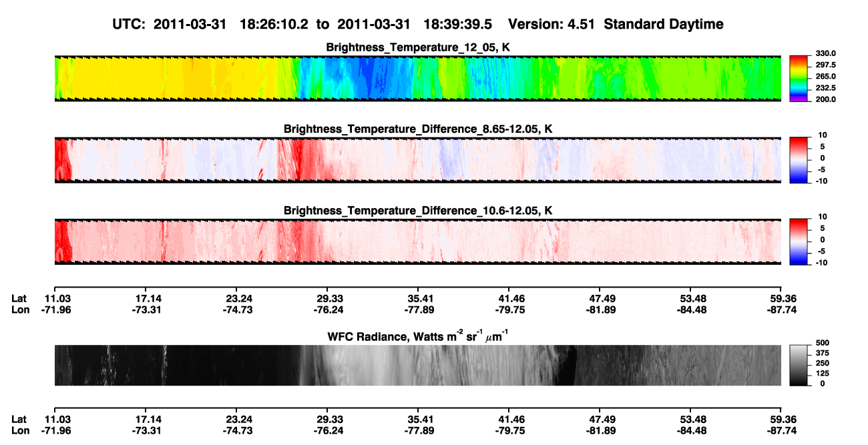Click colorbar value 232.5
Image resolution: width=868 pixels, height=445 pixels.
825,88
